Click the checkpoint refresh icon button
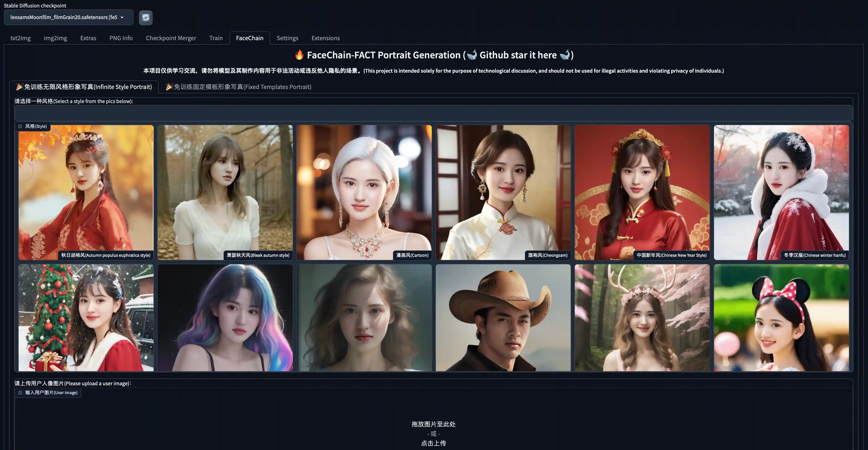Viewport: 868px width, 450px height. (x=146, y=17)
